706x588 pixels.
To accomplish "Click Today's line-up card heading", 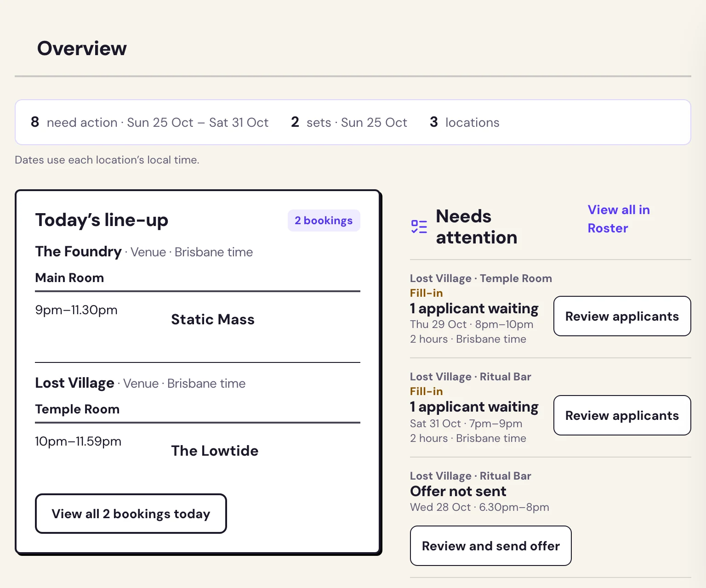I will [x=102, y=220].
